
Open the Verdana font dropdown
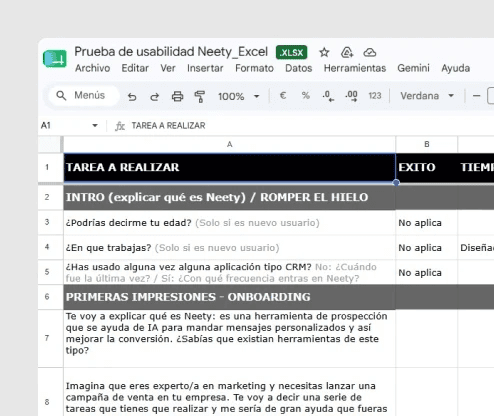tap(427, 96)
